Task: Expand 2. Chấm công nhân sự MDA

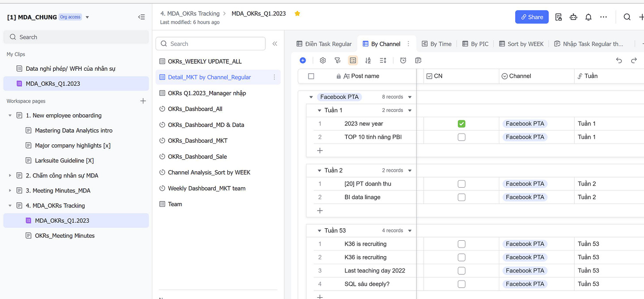Action: (10, 175)
